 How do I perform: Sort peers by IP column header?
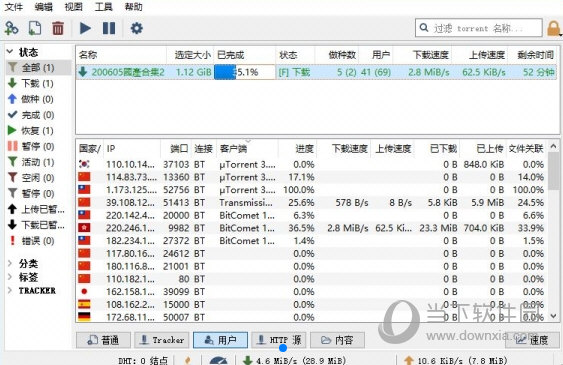tap(132, 149)
